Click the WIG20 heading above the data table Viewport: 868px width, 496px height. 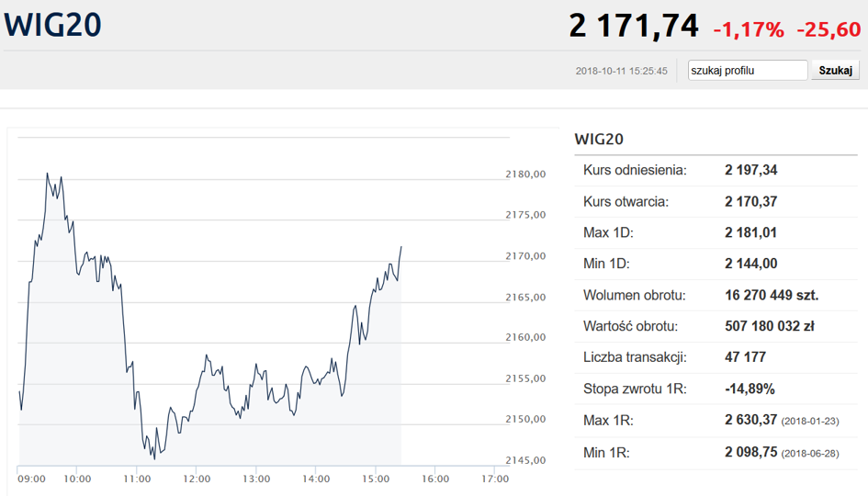(x=599, y=139)
